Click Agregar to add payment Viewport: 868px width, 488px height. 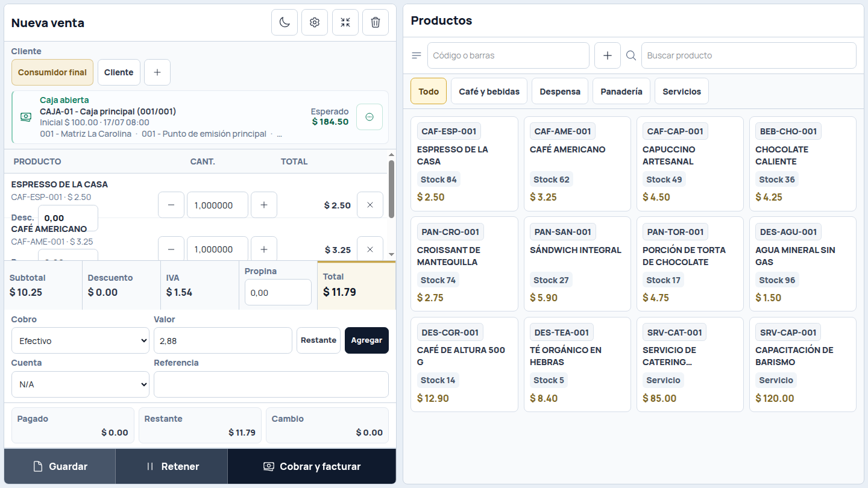[366, 340]
